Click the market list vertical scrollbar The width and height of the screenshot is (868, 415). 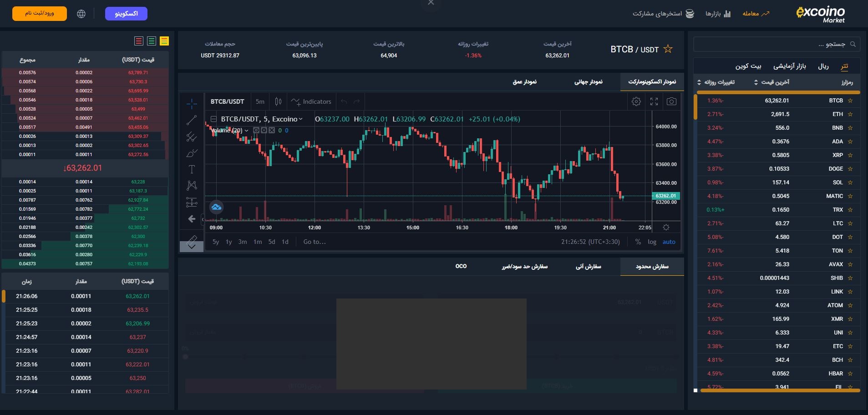(x=695, y=106)
